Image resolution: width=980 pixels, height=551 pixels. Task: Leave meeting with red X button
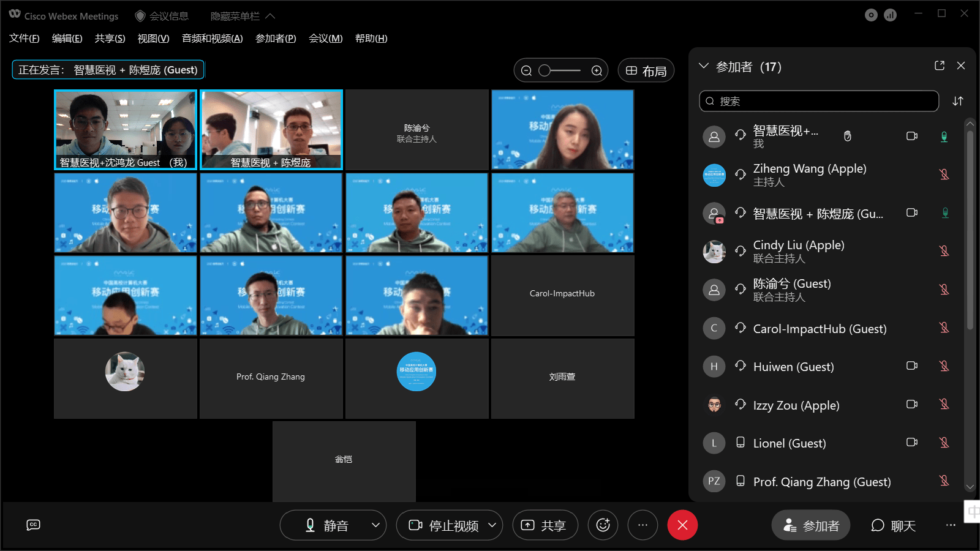682,525
